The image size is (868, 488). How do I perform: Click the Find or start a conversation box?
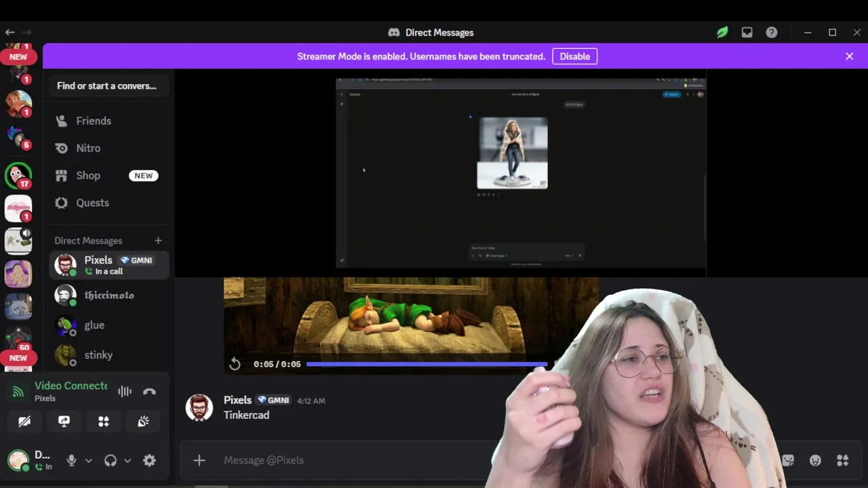(108, 86)
